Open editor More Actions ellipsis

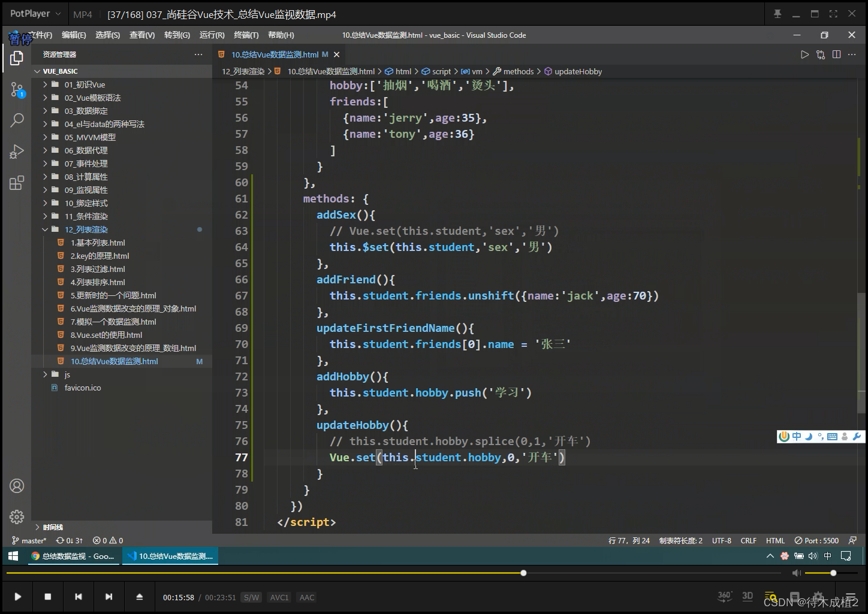(x=852, y=55)
